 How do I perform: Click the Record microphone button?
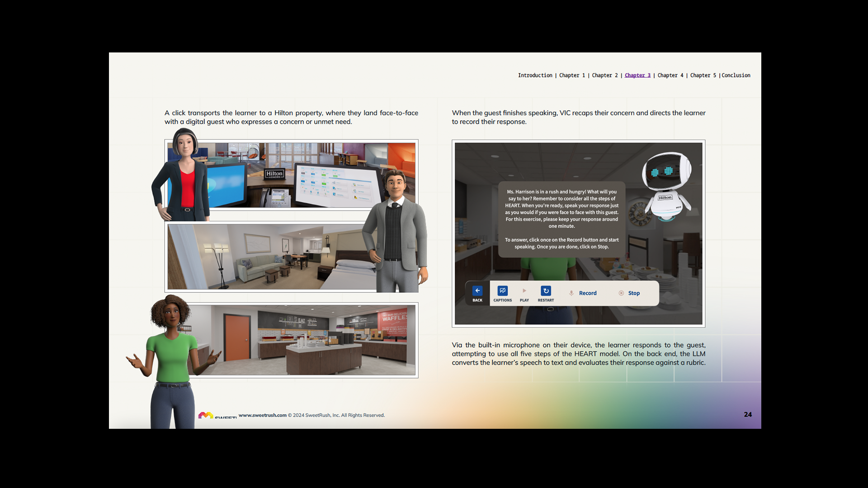pyautogui.click(x=583, y=293)
